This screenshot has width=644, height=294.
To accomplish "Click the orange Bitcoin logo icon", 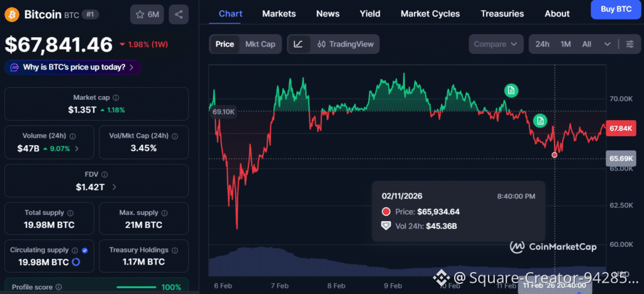I will click(x=12, y=14).
